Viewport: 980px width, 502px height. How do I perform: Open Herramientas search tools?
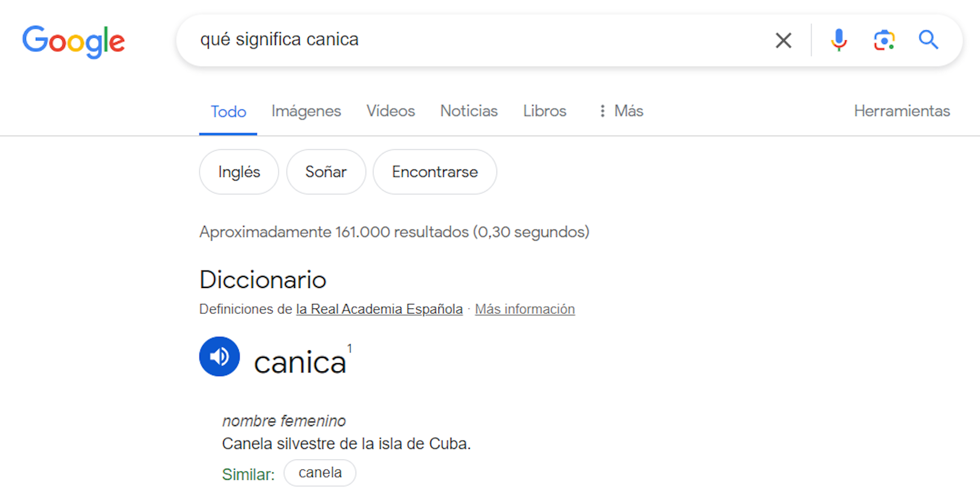pos(902,111)
